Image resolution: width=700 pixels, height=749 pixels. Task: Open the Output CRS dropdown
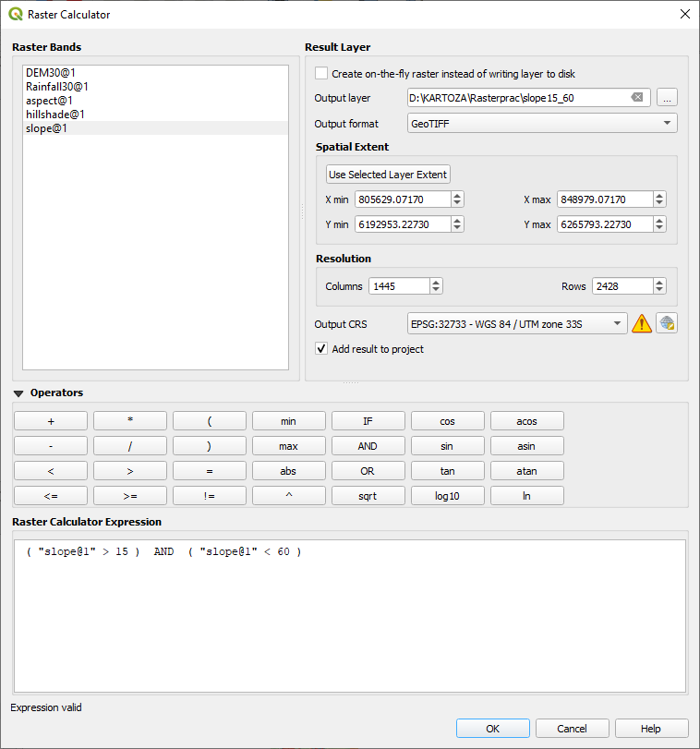[517, 323]
